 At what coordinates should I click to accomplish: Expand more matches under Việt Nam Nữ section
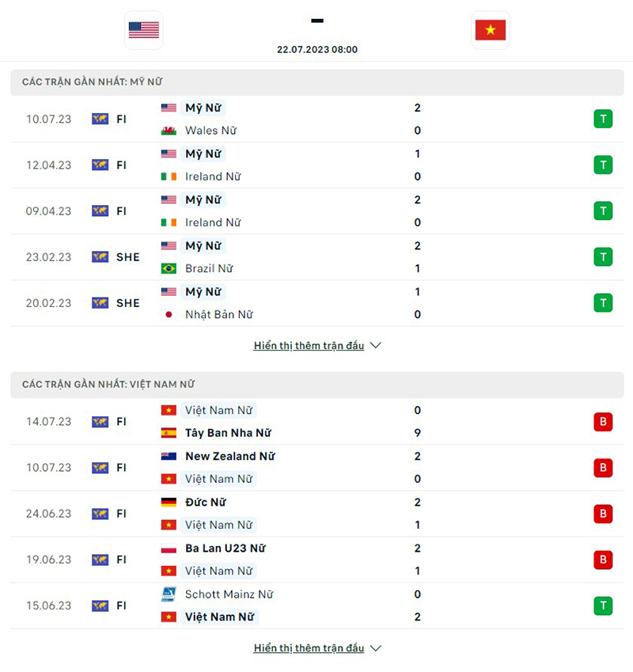(x=310, y=647)
